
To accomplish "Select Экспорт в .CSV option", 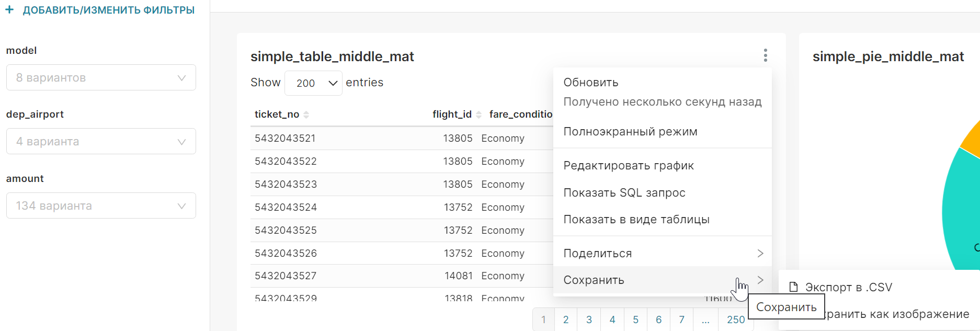I will pos(849,287).
